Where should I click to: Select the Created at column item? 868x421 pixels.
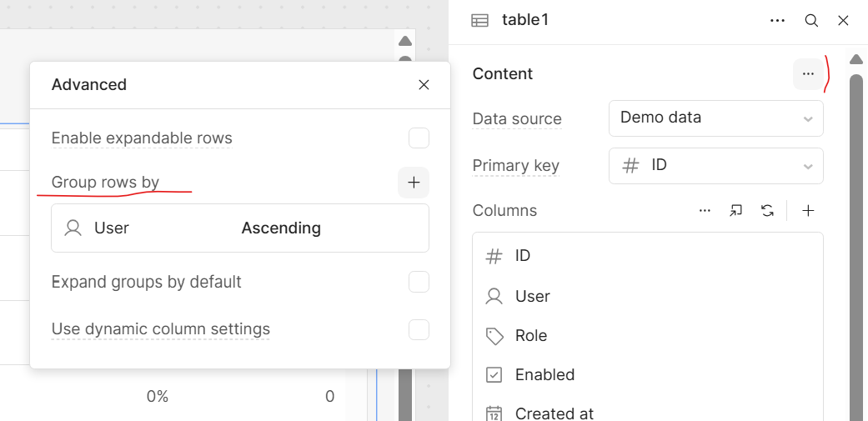pyautogui.click(x=648, y=413)
